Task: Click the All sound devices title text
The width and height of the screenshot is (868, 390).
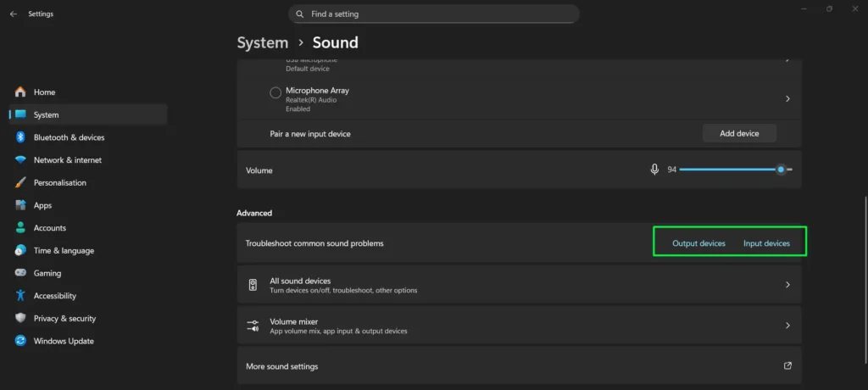Action: 300,281
